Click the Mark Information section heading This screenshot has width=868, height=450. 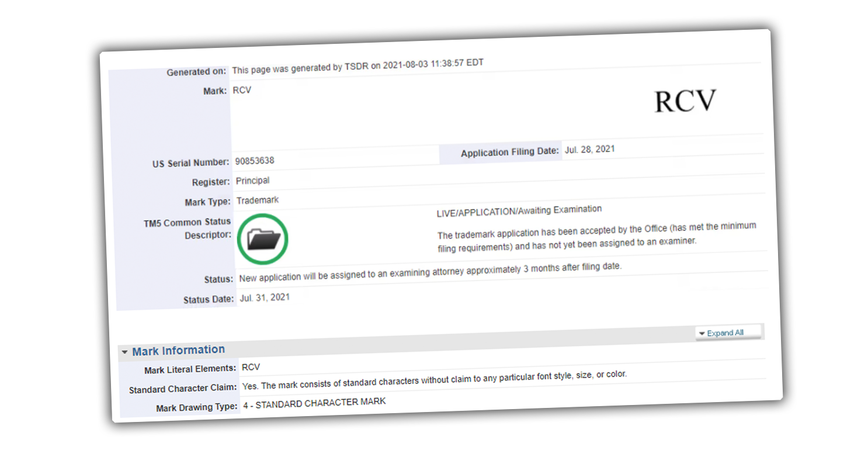178,351
